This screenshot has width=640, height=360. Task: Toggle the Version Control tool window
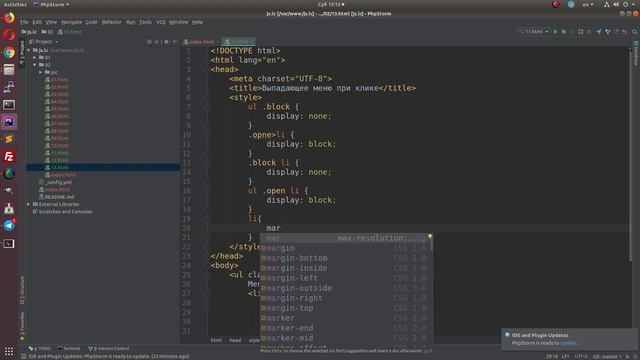tap(109, 349)
